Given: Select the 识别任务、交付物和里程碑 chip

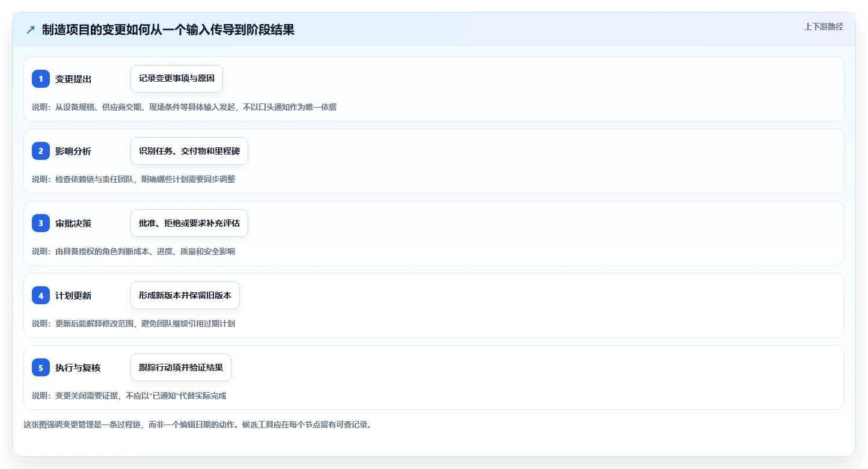Looking at the screenshot, I should [189, 151].
